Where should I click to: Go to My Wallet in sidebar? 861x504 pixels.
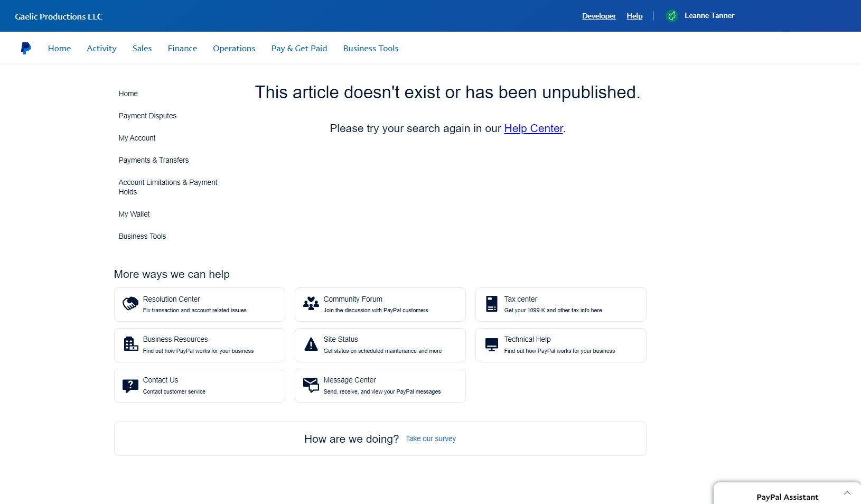134,214
